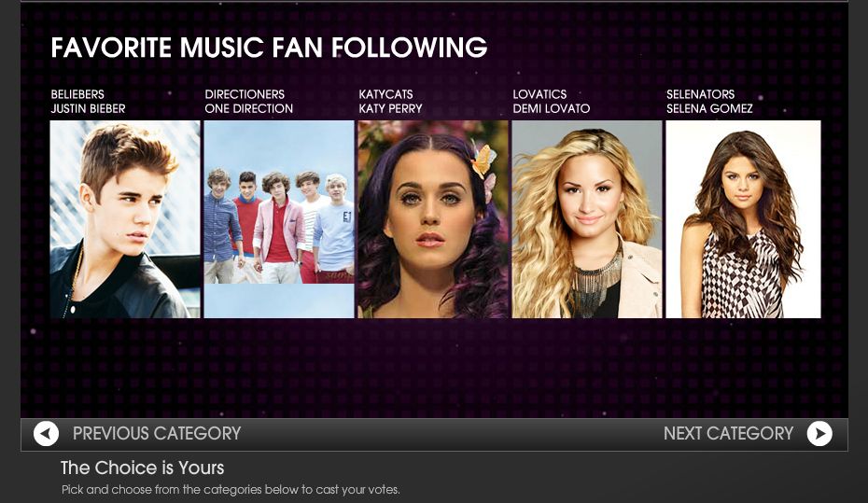Click the SELENA GOMEZ name text
This screenshot has height=503, width=868.
pyautogui.click(x=709, y=108)
